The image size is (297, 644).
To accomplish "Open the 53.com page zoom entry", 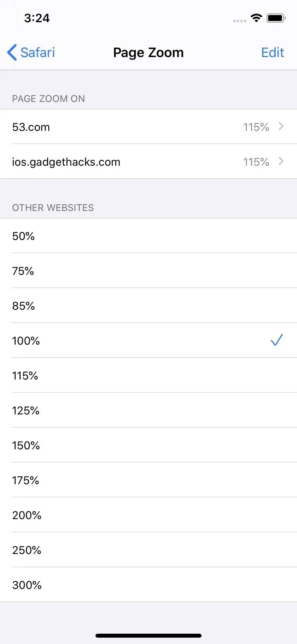I will click(148, 127).
